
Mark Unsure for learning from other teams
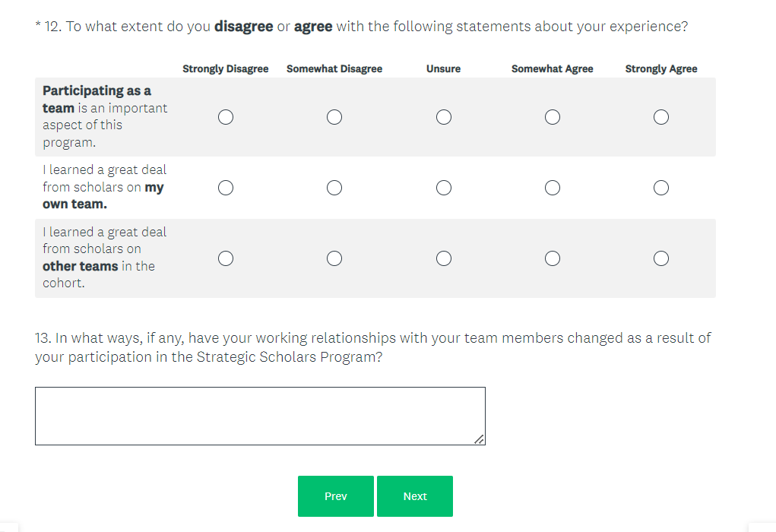[x=444, y=258]
